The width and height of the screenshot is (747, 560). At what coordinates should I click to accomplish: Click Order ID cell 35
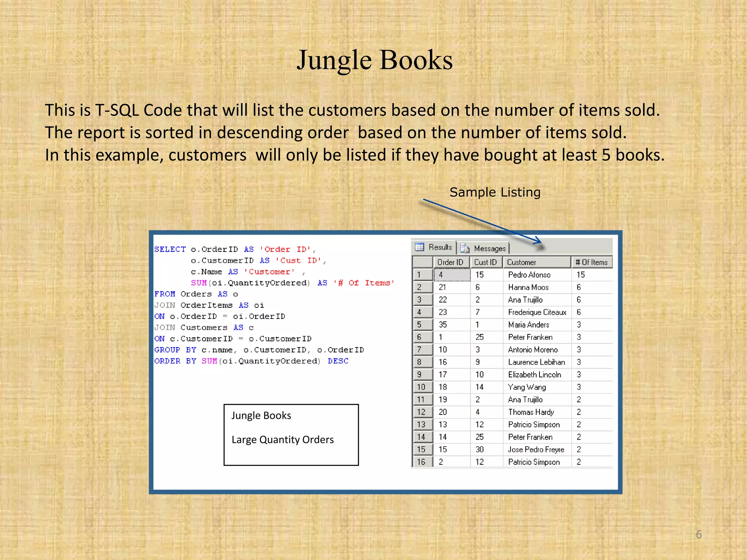coord(452,324)
